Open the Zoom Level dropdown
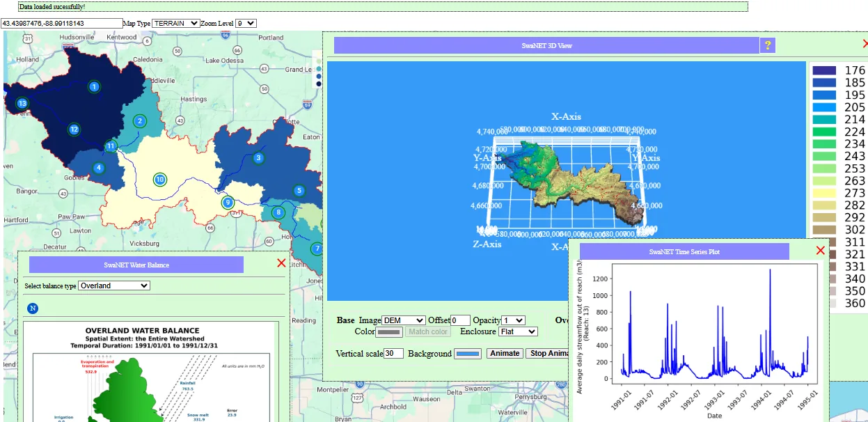 point(246,23)
